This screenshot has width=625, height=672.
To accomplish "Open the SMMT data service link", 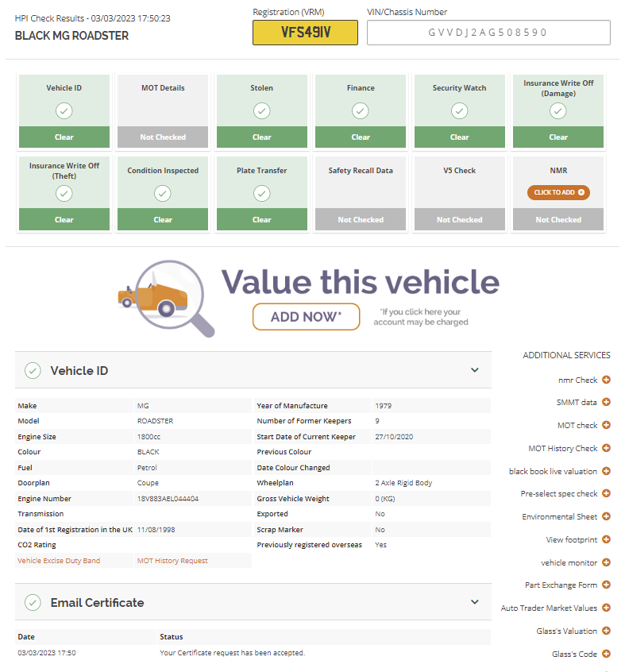I will coord(577,403).
